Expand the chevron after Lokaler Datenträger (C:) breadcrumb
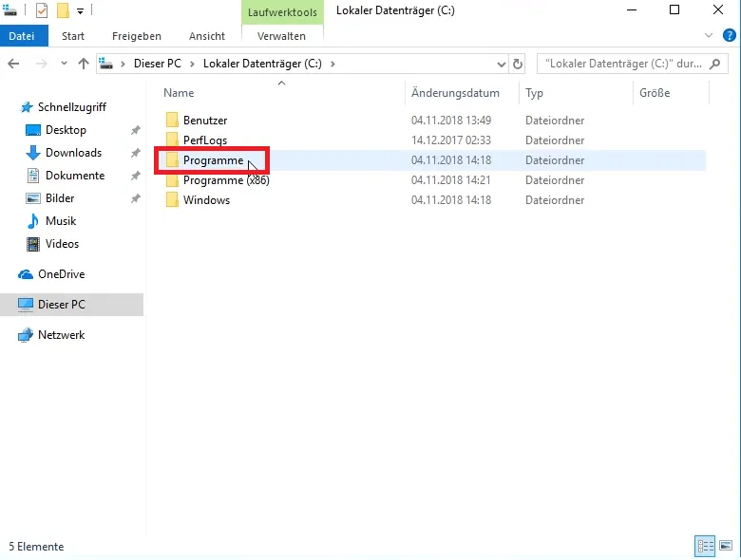 coord(332,64)
